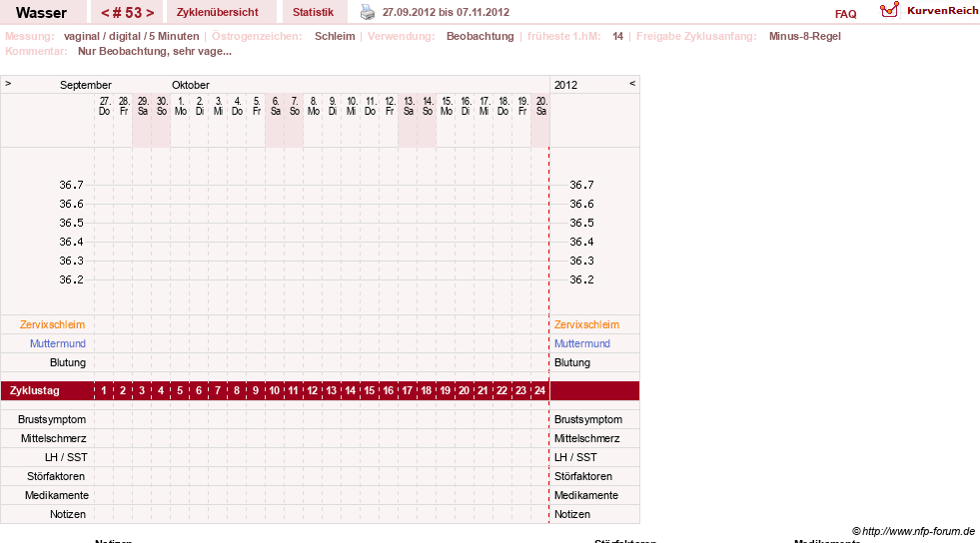980x543 pixels.
Task: Click the date column 20. Sa
Action: tap(541, 106)
